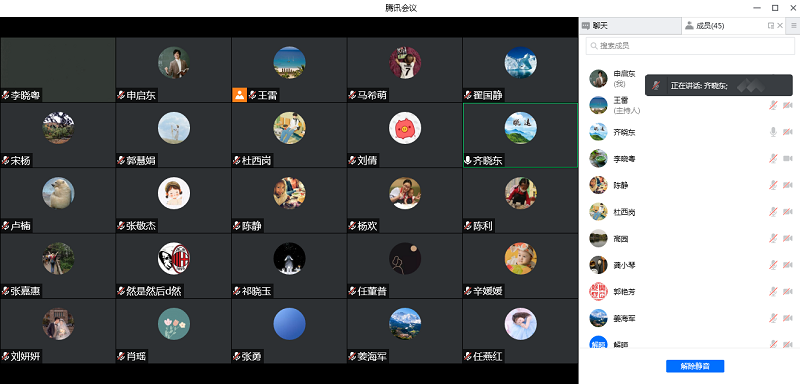
Task: Click the blue 解除静音 unmute button
Action: (x=695, y=366)
